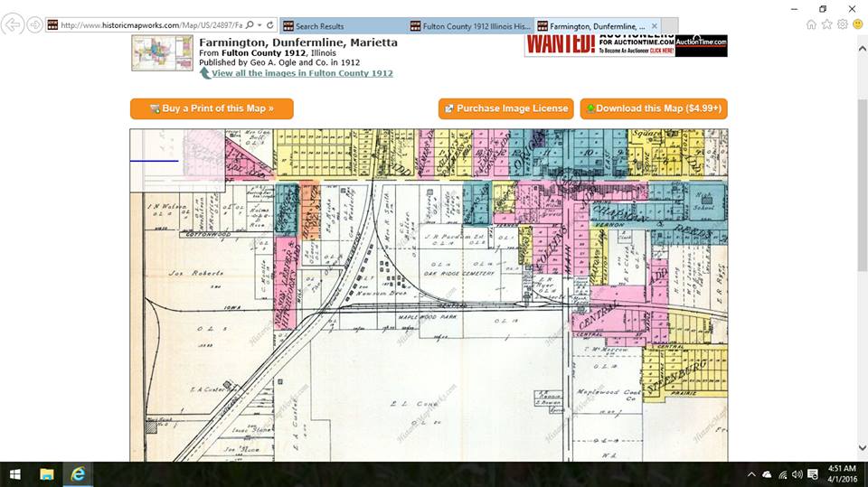Click the search magnifier in address bar
The width and height of the screenshot is (868, 487).
point(250,25)
